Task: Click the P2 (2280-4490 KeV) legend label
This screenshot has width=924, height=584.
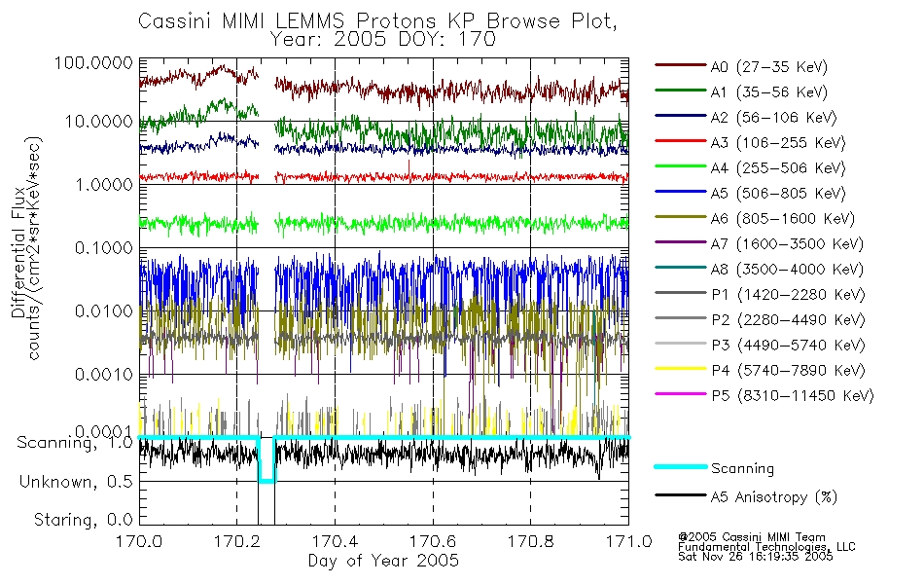Action: (x=788, y=319)
